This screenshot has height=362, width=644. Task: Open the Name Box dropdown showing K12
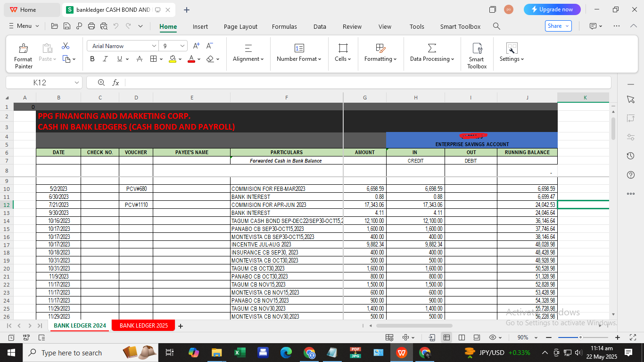(77, 82)
